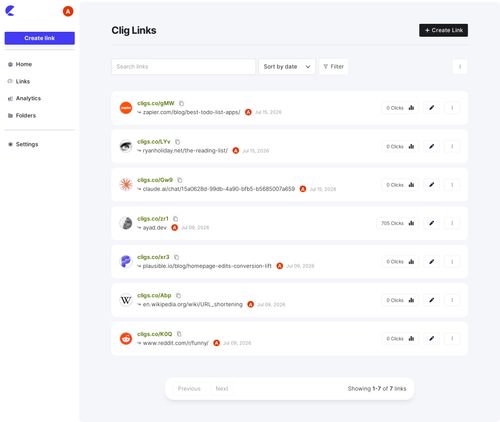Click the www.reddit.com/r/funny/ destination

(176, 343)
